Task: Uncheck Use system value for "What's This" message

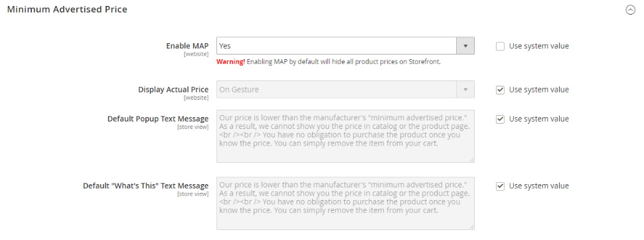Action: tap(500, 186)
